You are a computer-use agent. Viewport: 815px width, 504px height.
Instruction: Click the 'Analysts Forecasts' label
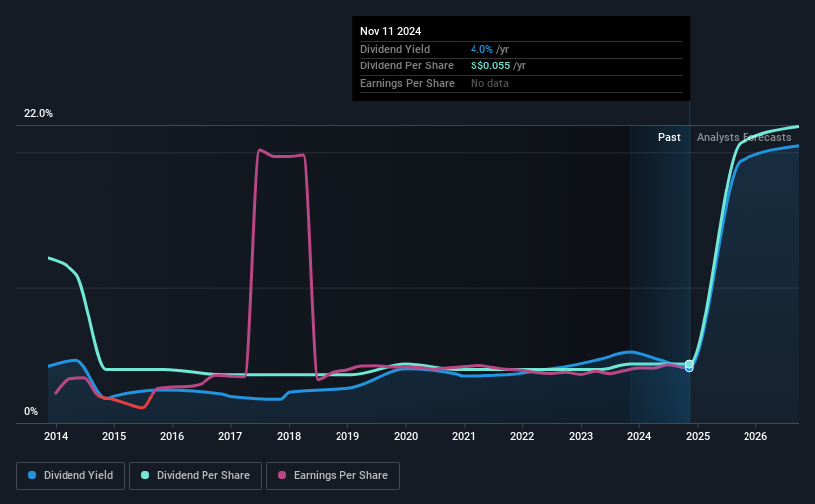(744, 137)
